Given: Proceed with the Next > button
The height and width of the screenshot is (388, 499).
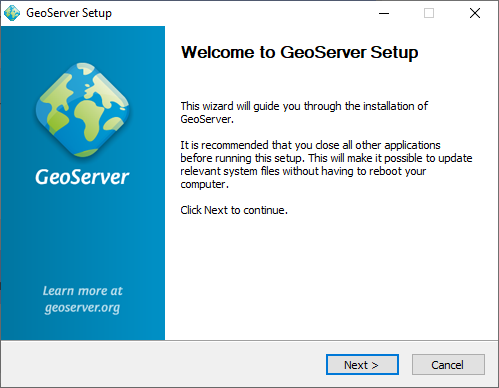Looking at the screenshot, I should click(x=362, y=365).
